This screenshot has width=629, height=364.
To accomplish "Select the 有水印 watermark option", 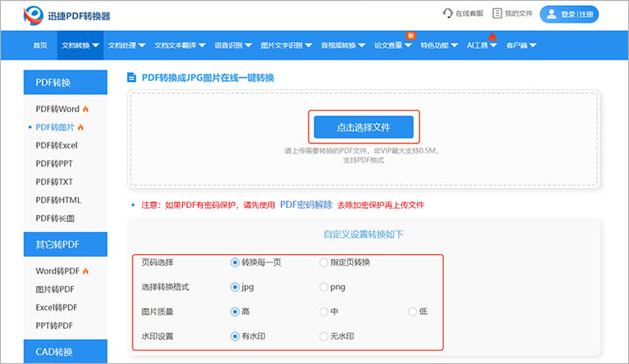I will point(235,336).
